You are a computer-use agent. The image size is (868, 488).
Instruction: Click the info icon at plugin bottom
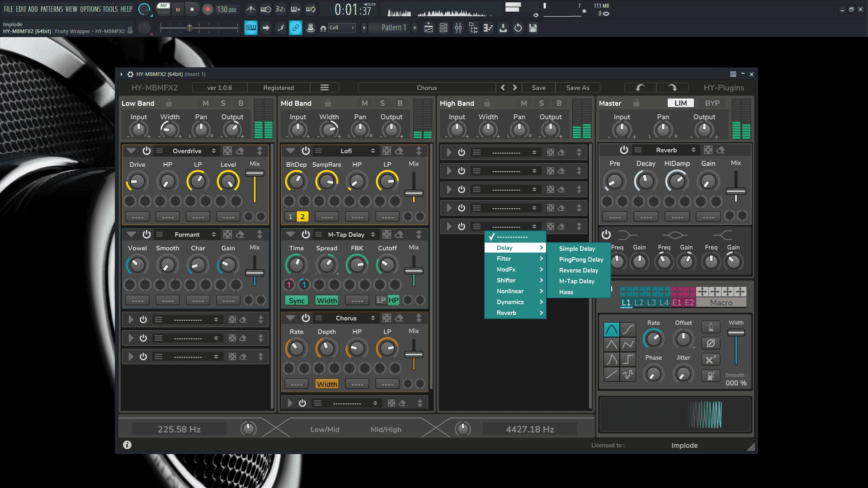pos(127,445)
